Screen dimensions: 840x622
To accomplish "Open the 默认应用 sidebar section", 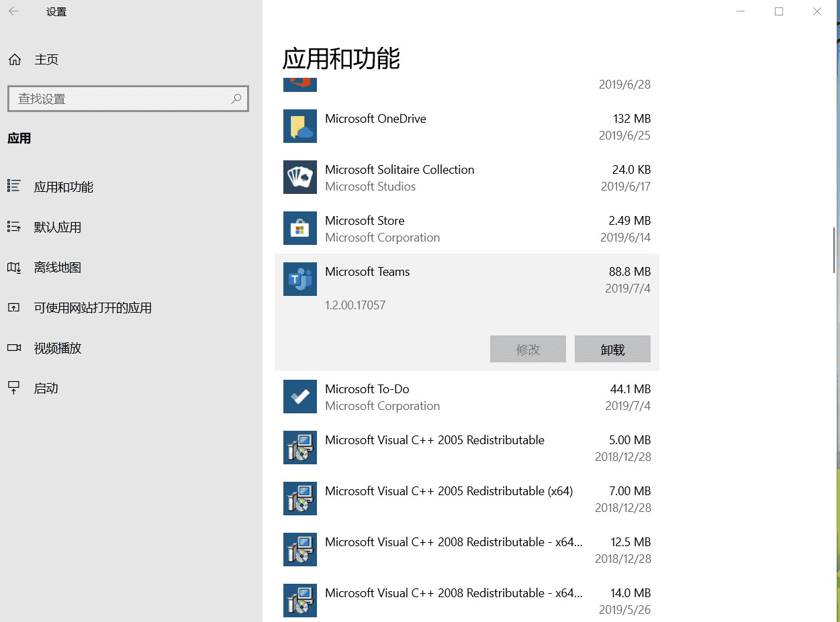I will click(x=57, y=227).
